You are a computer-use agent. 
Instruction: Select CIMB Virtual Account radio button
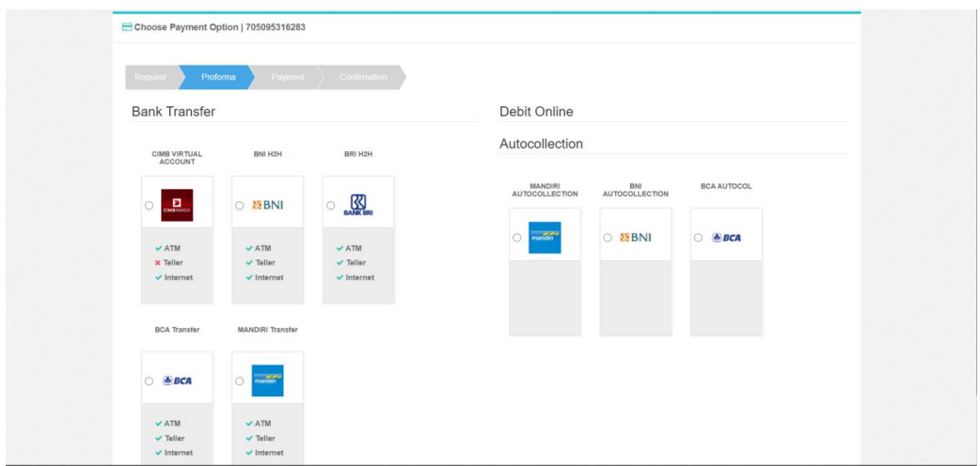(150, 205)
